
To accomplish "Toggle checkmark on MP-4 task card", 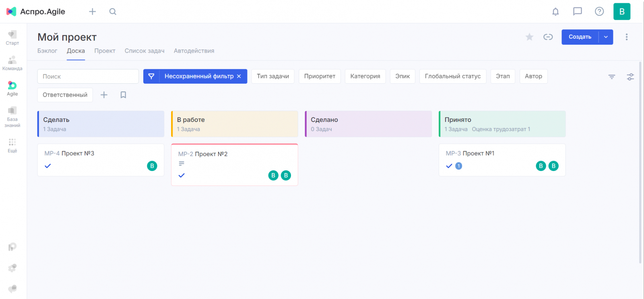I will (x=48, y=166).
